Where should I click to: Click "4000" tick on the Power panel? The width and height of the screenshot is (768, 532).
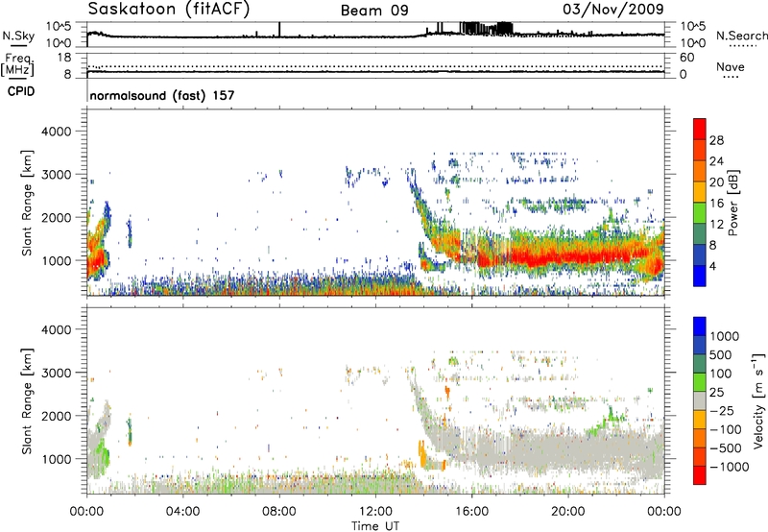(x=56, y=132)
